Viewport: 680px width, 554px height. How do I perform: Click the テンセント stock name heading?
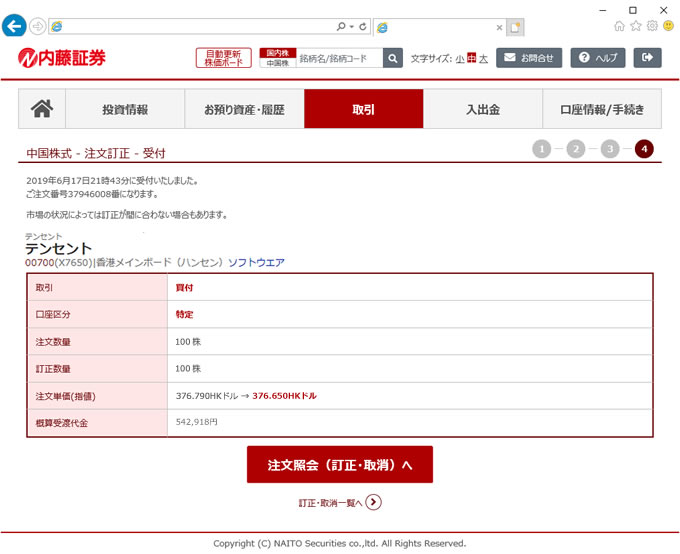[x=58, y=249]
